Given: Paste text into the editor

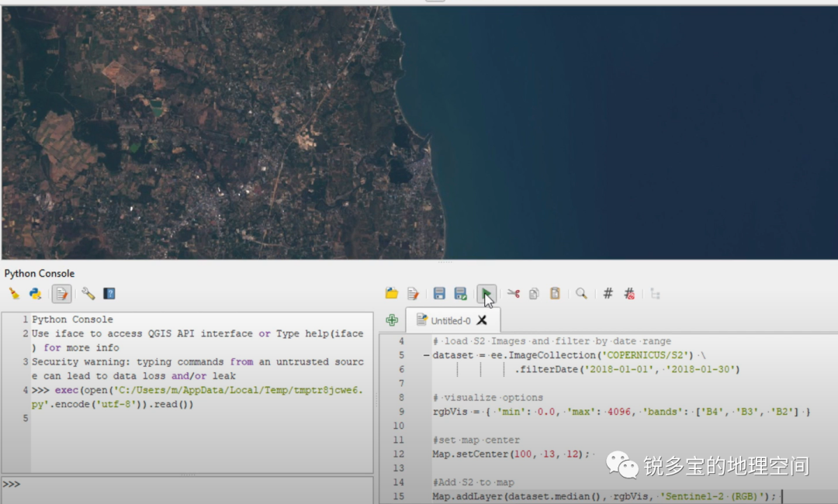Looking at the screenshot, I should coord(555,293).
